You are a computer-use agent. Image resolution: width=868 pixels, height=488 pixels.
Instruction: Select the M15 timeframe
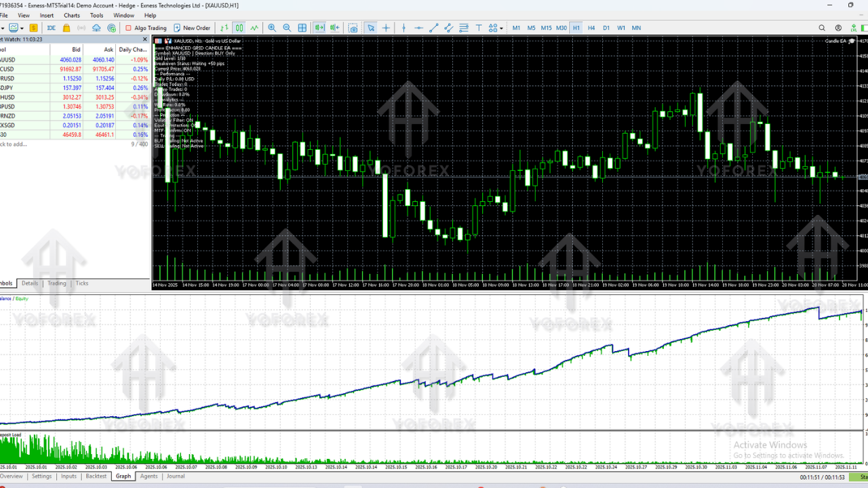coord(546,28)
